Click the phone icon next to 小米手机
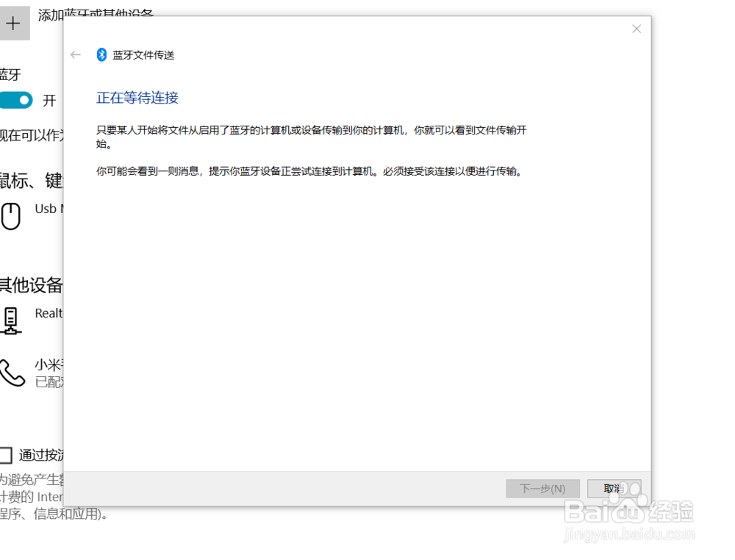735x560 pixels. [11, 371]
